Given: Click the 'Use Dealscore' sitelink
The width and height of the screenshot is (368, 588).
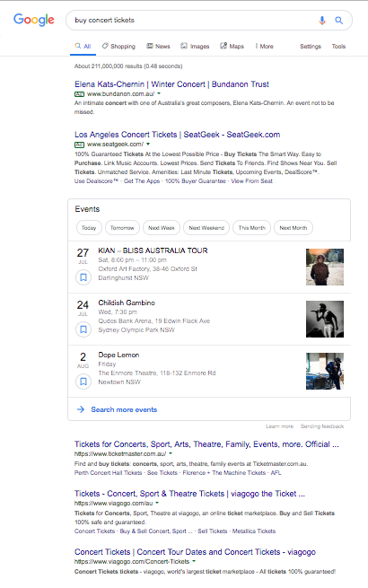Looking at the screenshot, I should tap(96, 180).
